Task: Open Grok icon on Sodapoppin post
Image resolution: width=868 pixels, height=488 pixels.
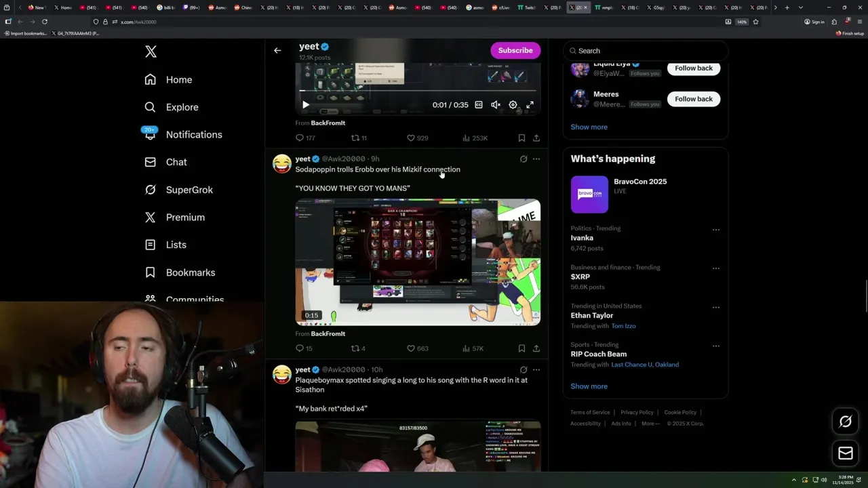Action: click(x=523, y=159)
